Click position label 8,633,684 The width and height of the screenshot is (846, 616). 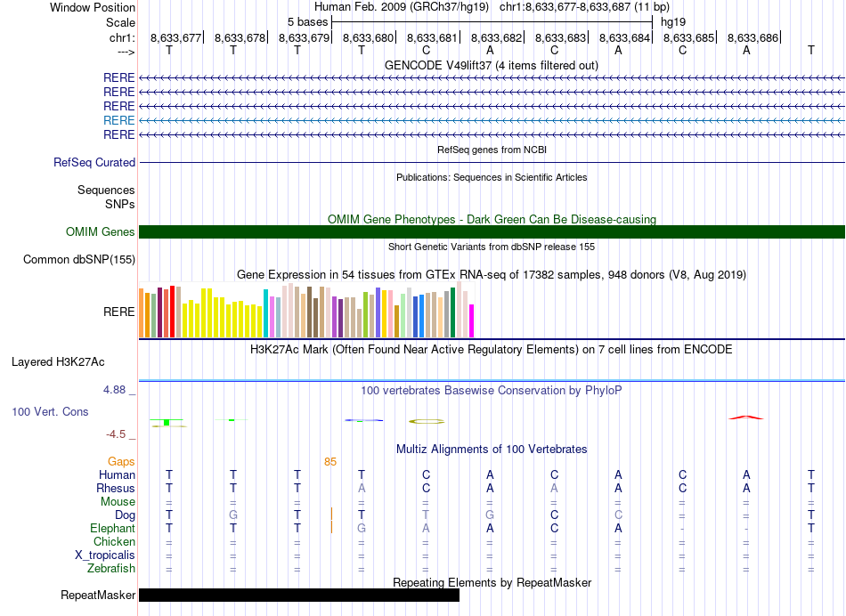[x=625, y=37]
